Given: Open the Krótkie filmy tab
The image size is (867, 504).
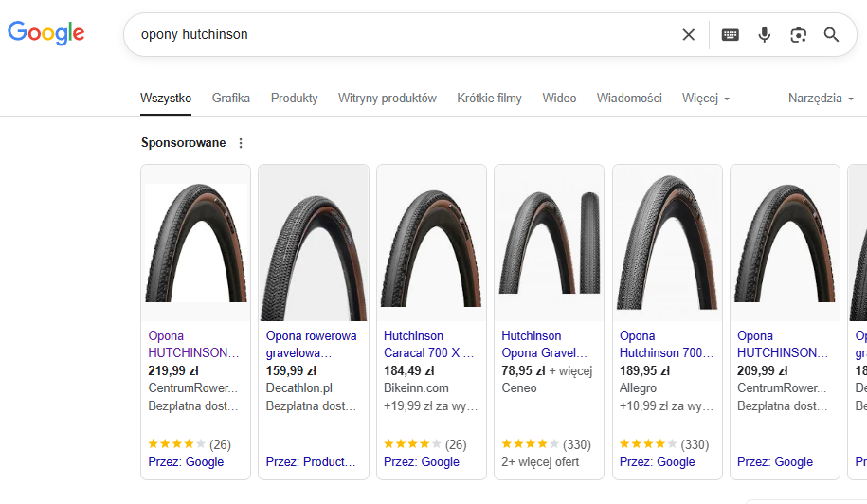Looking at the screenshot, I should pos(489,99).
